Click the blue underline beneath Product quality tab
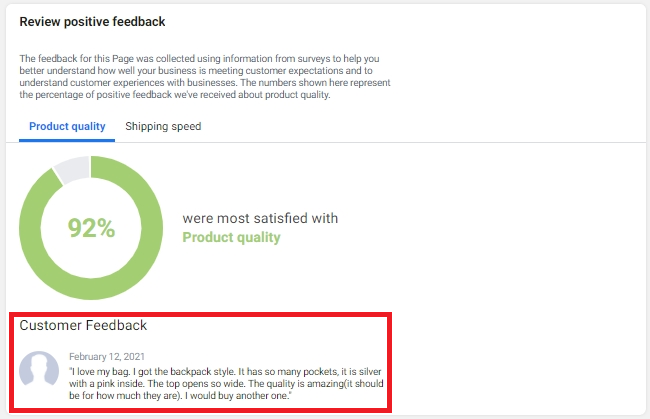Viewport: 650px width, 419px height. coord(67,140)
